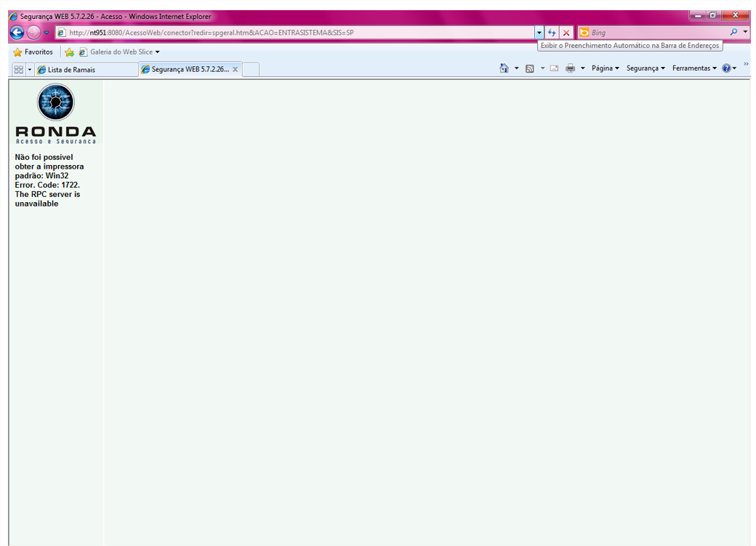Click Add to Favorites Bar icon
The width and height of the screenshot is (756, 546).
pos(69,52)
